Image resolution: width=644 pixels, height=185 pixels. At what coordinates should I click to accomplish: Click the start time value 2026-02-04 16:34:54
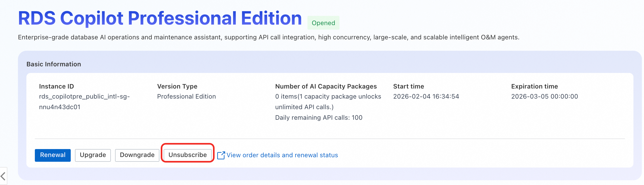[x=426, y=96]
